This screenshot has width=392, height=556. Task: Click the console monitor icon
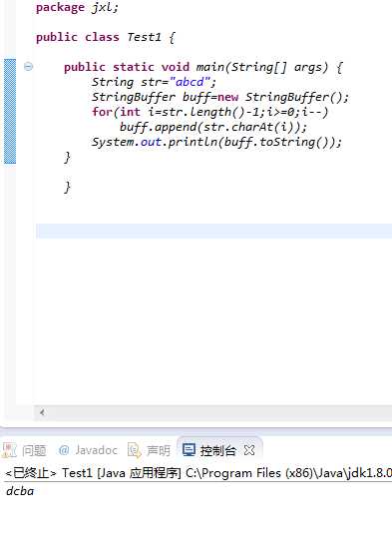coord(189,450)
